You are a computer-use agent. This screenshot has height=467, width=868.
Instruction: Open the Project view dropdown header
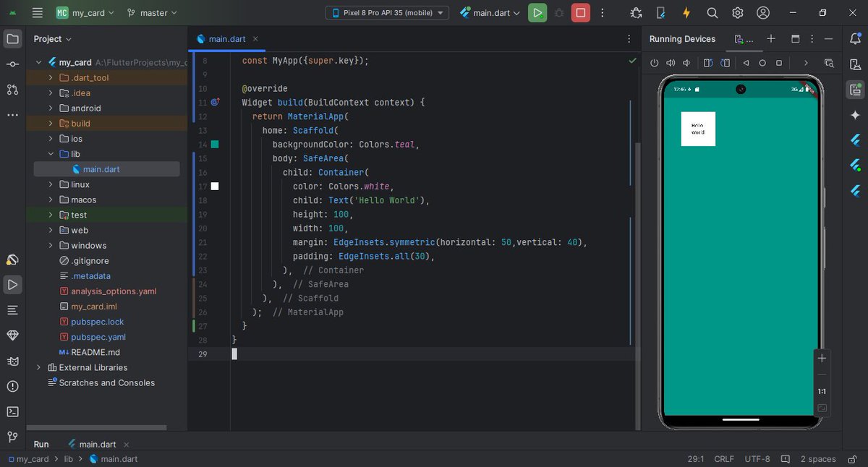pyautogui.click(x=52, y=39)
